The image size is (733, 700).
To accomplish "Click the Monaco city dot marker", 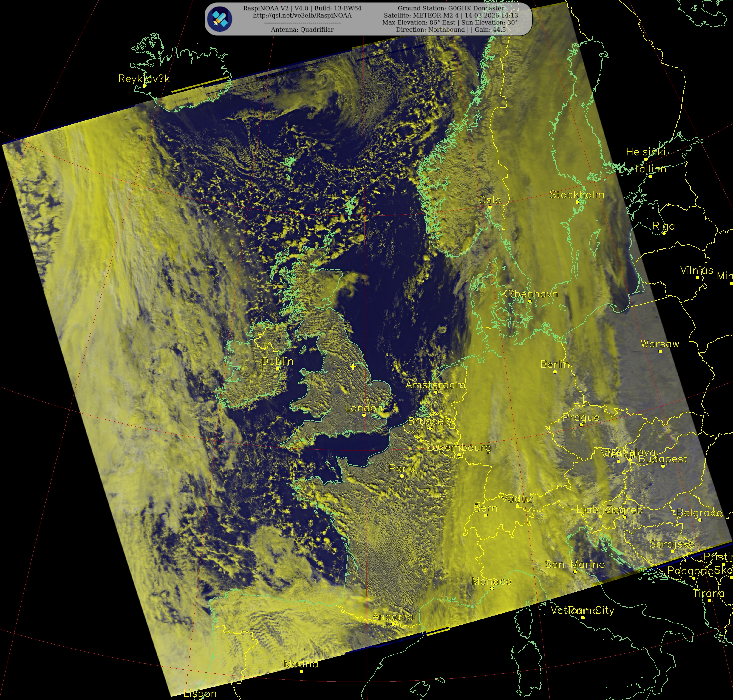I will coord(492,588).
